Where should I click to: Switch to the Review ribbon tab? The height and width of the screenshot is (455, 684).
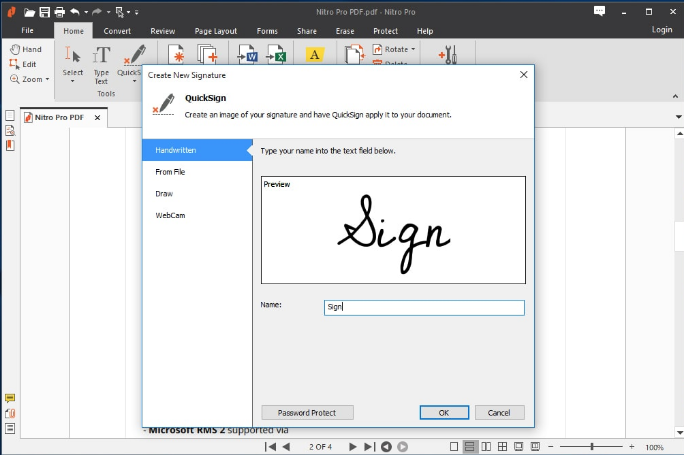pos(163,31)
